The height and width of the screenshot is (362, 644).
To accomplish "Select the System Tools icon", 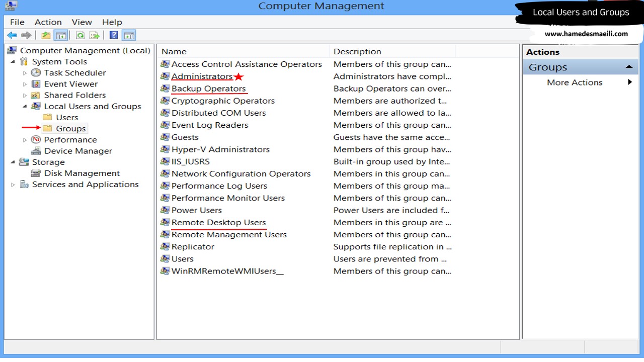I will tap(24, 62).
